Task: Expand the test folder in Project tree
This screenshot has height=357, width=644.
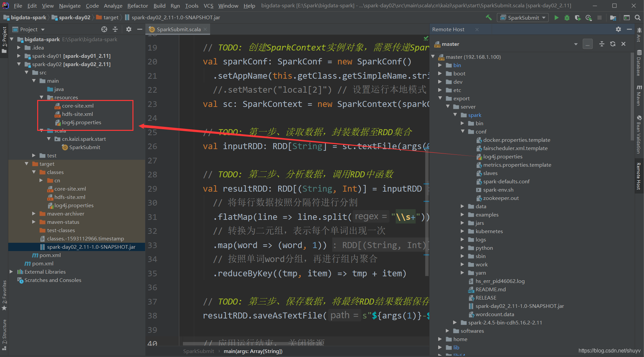Action: tap(34, 155)
